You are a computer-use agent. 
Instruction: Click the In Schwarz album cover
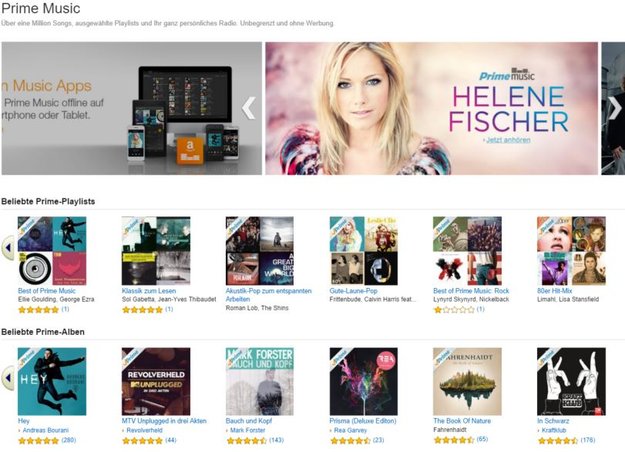click(571, 381)
